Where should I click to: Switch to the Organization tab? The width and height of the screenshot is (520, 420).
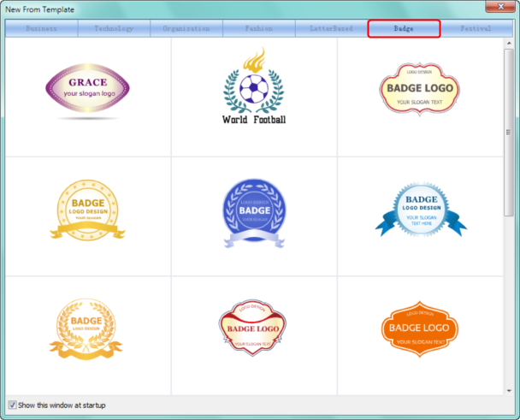pyautogui.click(x=186, y=28)
